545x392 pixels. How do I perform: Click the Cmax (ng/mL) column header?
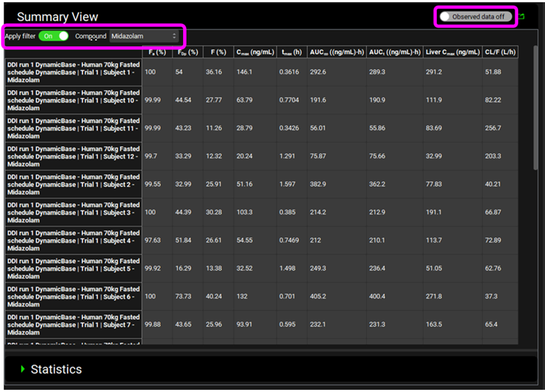pos(255,52)
